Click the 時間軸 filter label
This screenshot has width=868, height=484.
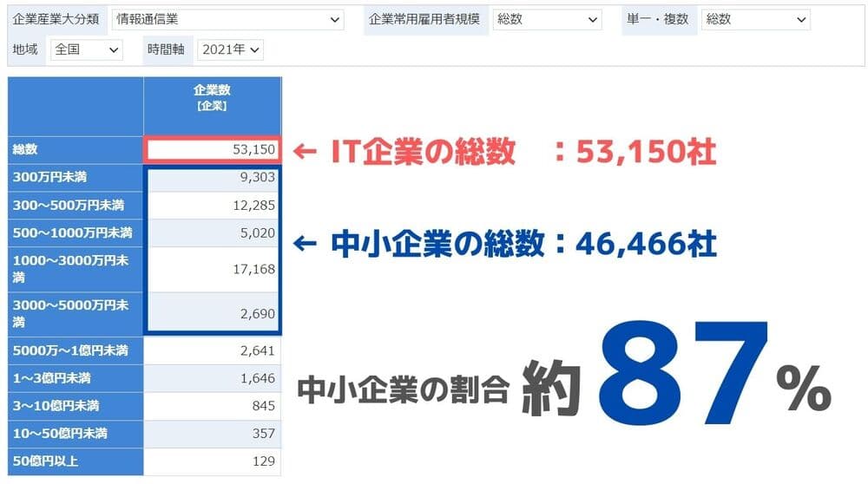tap(166, 49)
